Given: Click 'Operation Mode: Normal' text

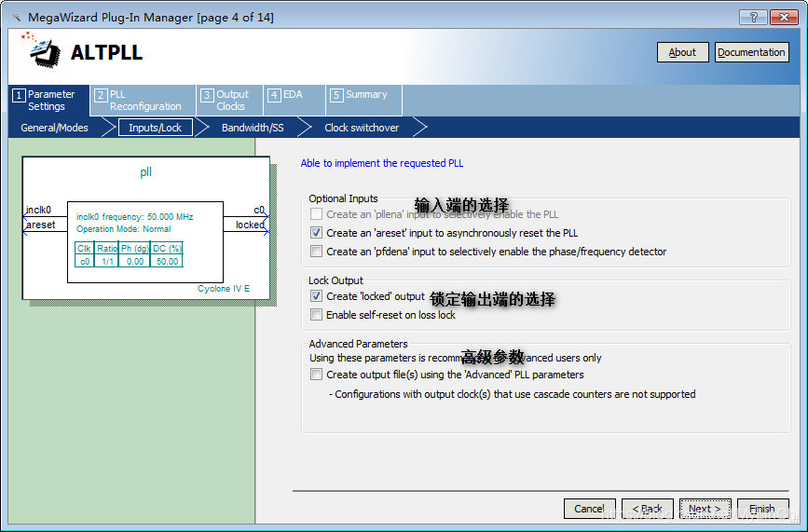Looking at the screenshot, I should coord(124,229).
